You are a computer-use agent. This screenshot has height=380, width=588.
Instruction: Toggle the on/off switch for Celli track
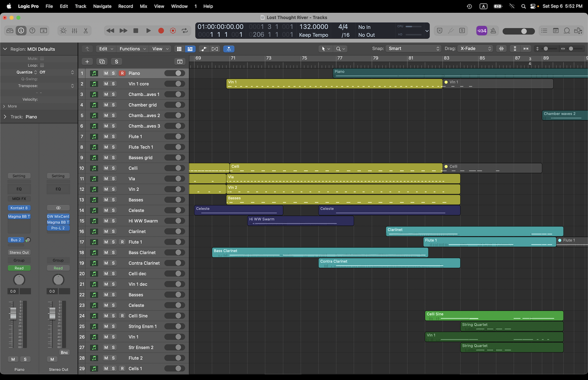[x=175, y=168]
